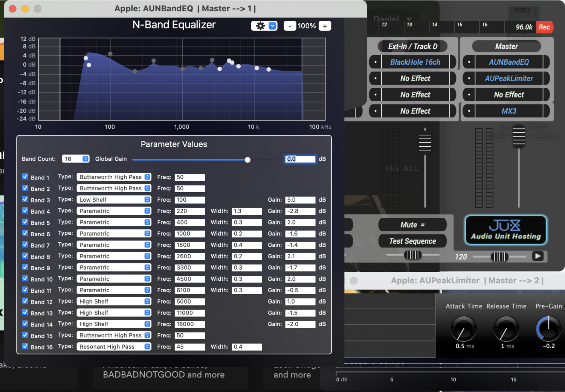
Task: Click the Test Sequence button
Action: tap(412, 241)
